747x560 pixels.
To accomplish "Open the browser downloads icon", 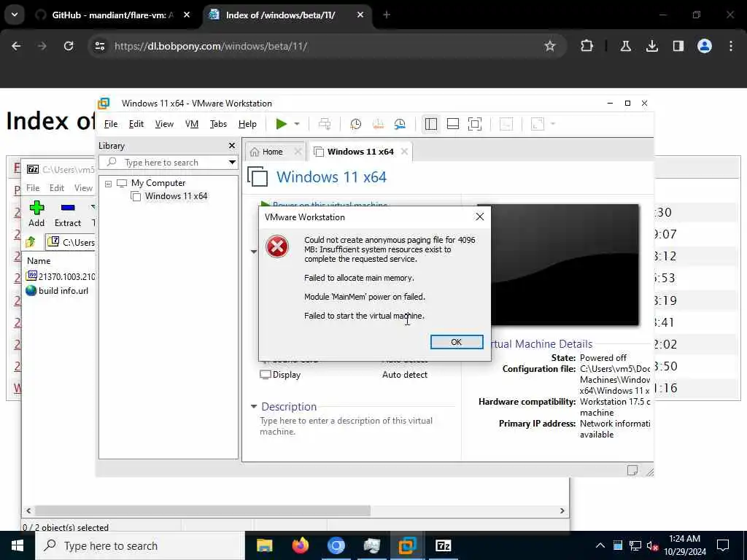I will (651, 46).
